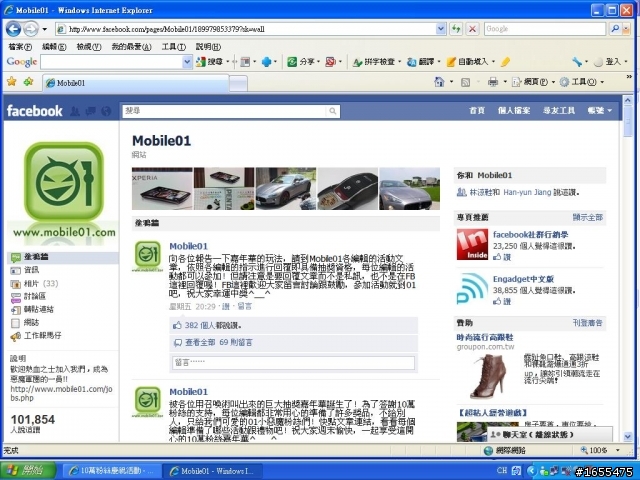This screenshot has height=480, width=640.
Task: Click Facebook messages icon
Action: 91,111
